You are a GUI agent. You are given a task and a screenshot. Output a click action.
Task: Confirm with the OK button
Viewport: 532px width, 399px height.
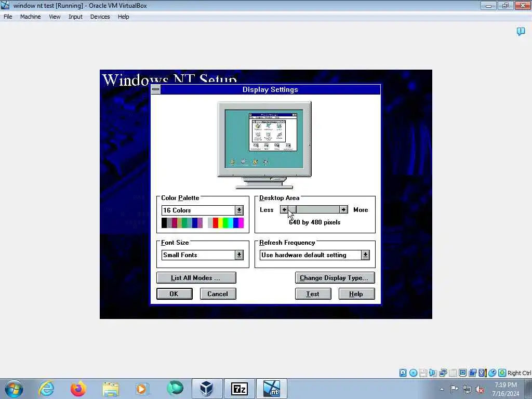tap(175, 294)
